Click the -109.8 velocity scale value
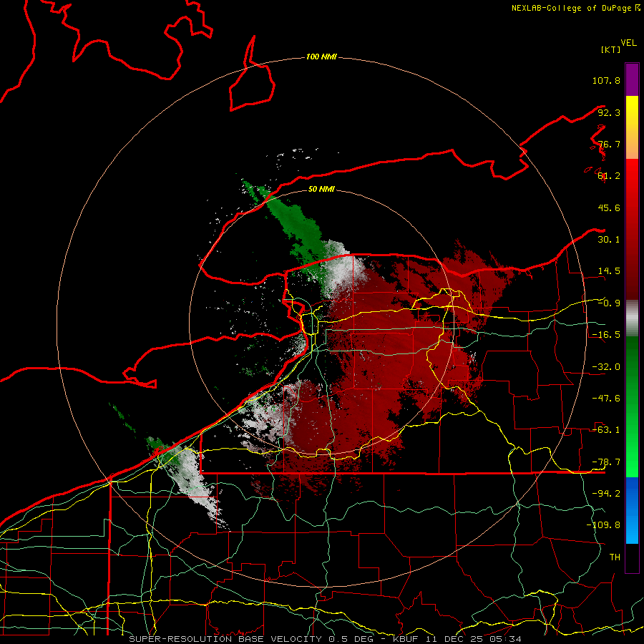 click(603, 525)
